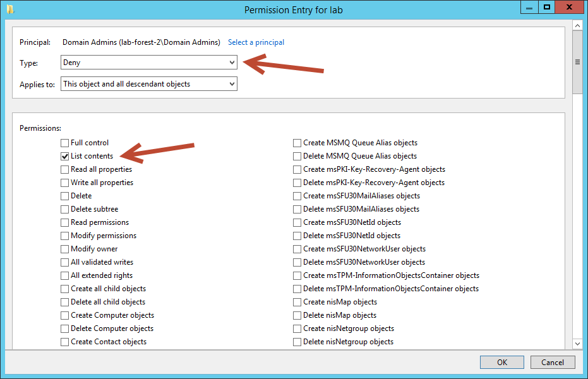The height and width of the screenshot is (379, 588).
Task: Enable All validated writes permission
Action: coord(65,262)
